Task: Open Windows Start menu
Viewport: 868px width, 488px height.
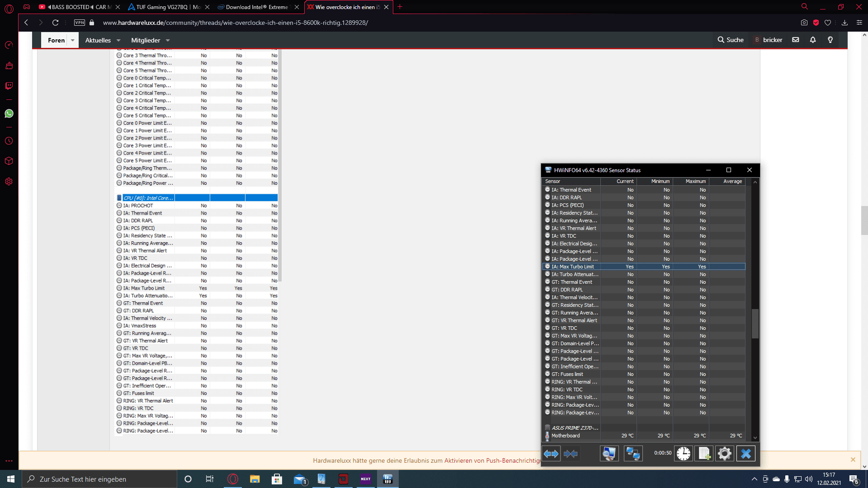Action: tap(11, 479)
